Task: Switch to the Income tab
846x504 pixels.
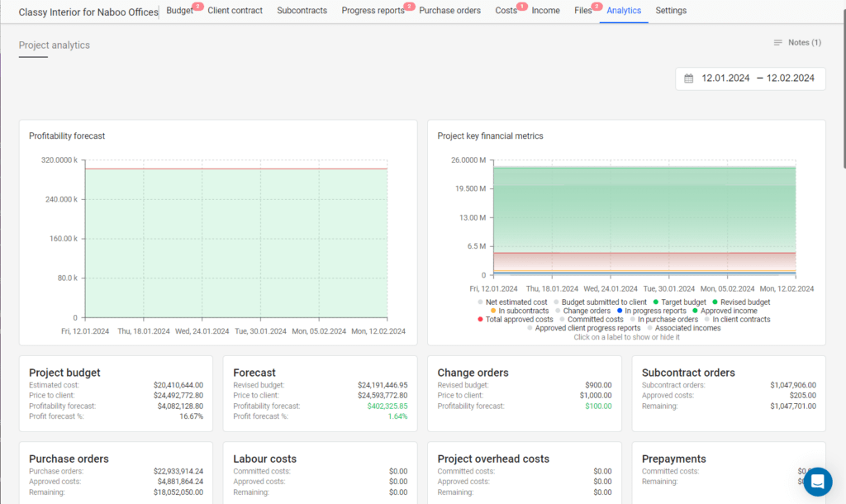Action: coord(545,11)
